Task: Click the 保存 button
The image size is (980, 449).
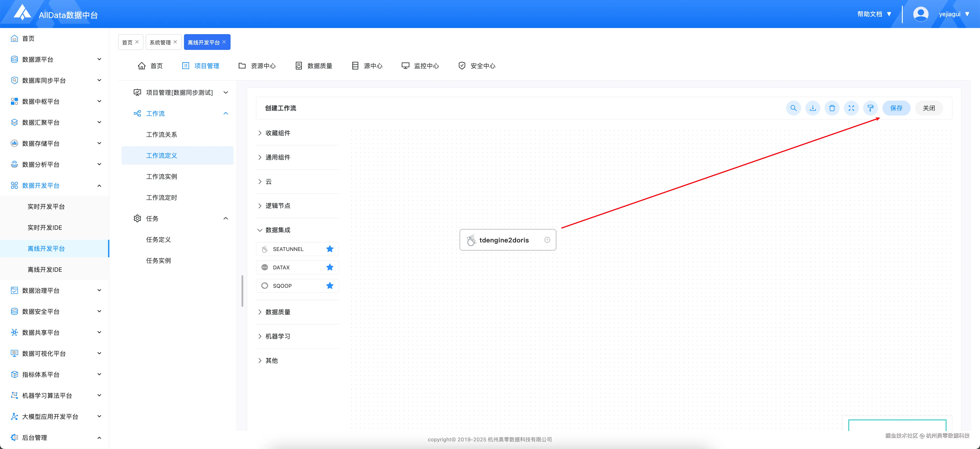Action: (x=896, y=108)
